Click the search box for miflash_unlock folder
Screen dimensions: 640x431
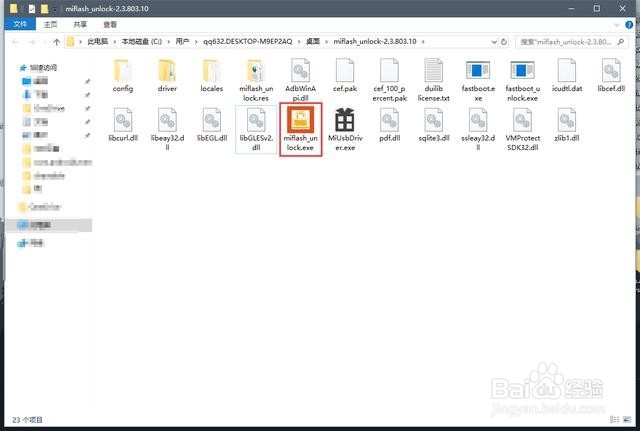(x=572, y=42)
